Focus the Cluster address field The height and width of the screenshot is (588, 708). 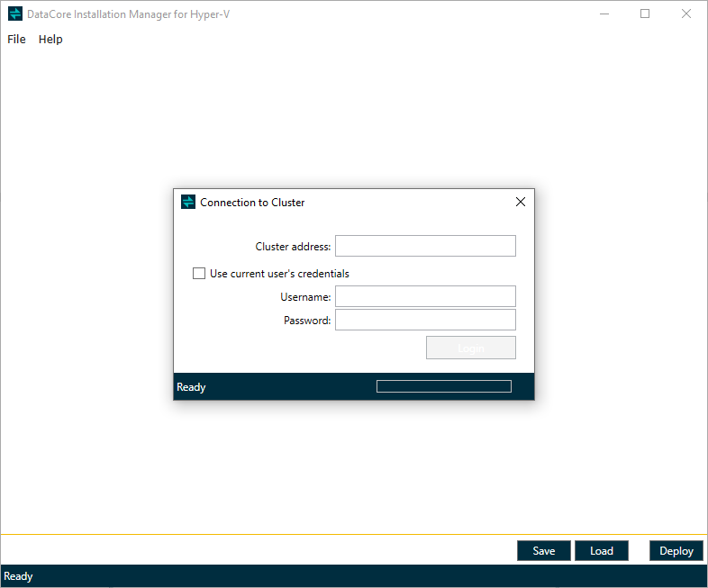425,246
